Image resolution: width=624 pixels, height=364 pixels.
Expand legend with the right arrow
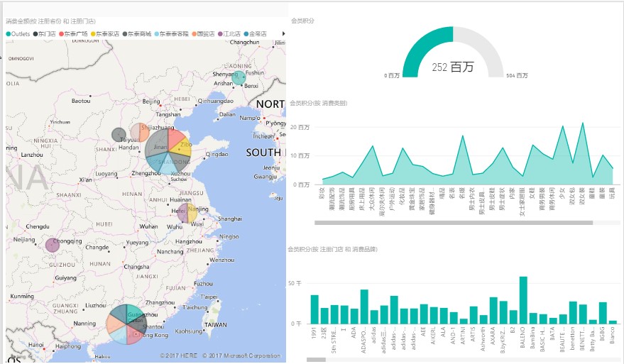point(283,33)
